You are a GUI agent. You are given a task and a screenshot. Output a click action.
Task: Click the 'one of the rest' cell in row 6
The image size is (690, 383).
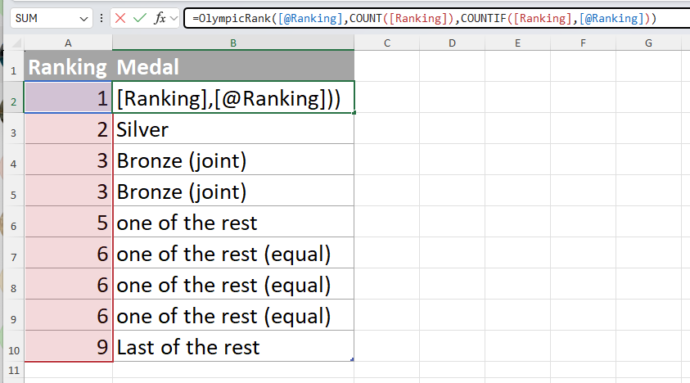click(x=233, y=222)
